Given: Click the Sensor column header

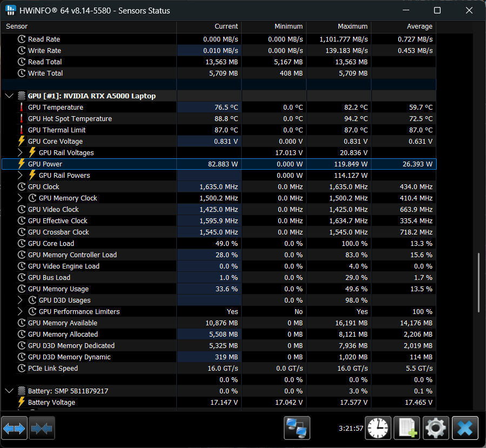Looking at the screenshot, I should (89, 26).
